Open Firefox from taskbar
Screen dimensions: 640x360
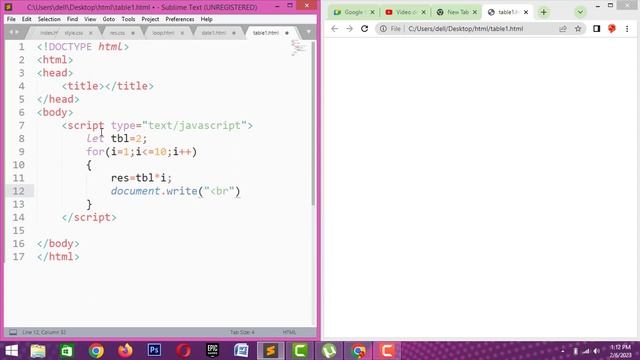tap(125, 351)
